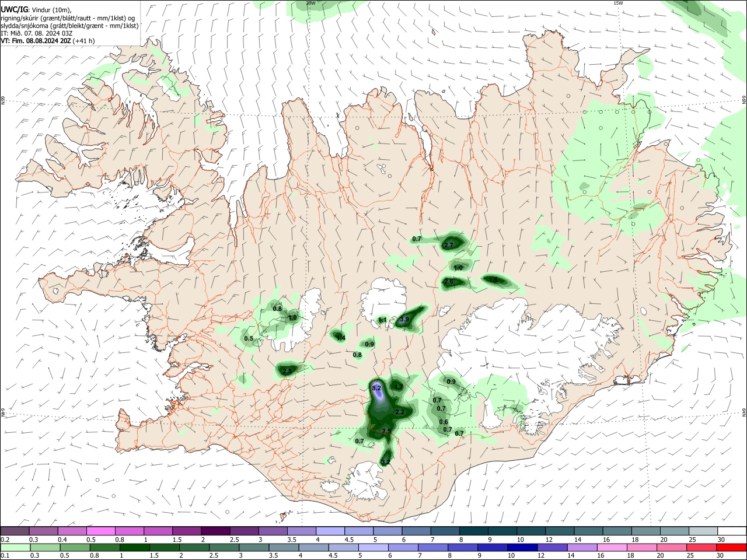Viewport: 747px width, 560px height.
Task: Click the 8.2 peak precipitation value
Action: pyautogui.click(x=376, y=388)
